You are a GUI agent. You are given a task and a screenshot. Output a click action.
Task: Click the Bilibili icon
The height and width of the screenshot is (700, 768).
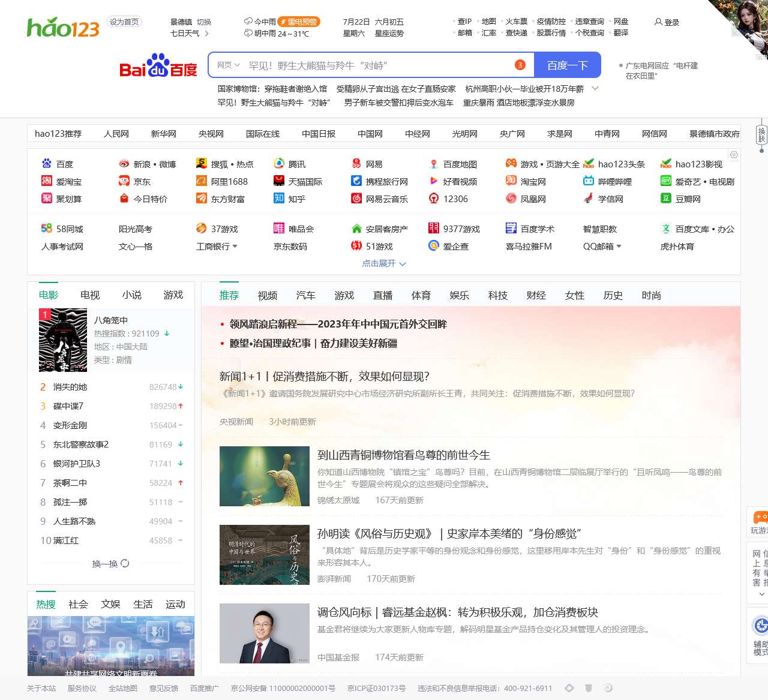[589, 181]
